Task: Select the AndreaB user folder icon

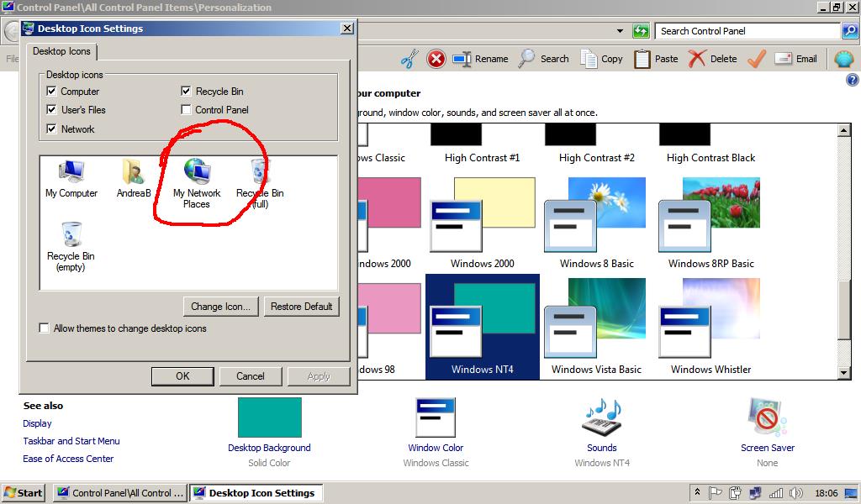Action: (x=134, y=179)
